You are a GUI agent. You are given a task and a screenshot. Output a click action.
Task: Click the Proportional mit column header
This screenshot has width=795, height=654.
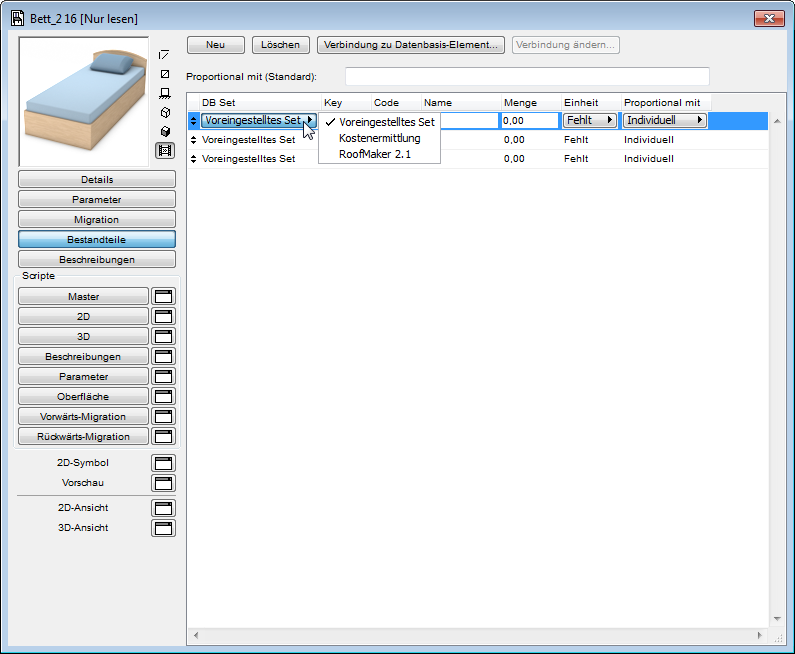pos(666,102)
